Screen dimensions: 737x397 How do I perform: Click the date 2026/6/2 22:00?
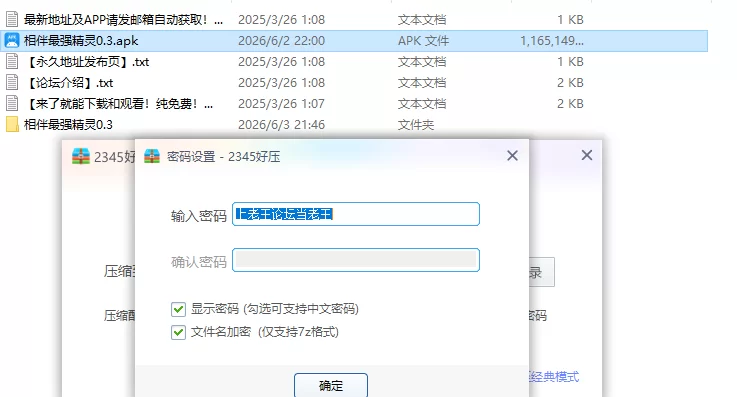click(x=281, y=41)
